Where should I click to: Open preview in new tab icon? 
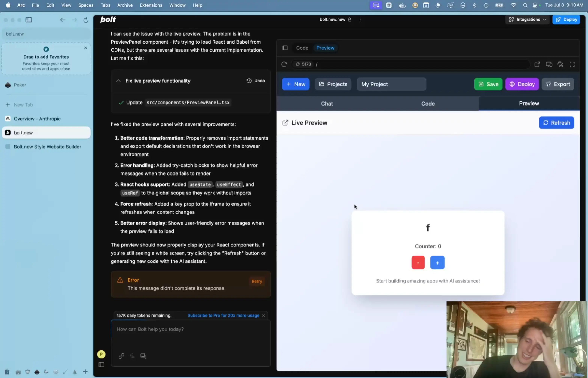pos(537,64)
